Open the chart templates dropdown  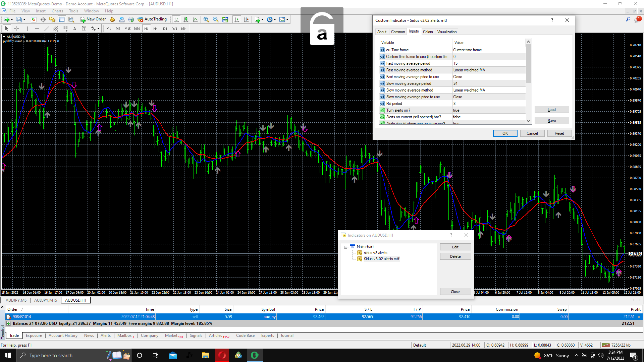(x=283, y=19)
